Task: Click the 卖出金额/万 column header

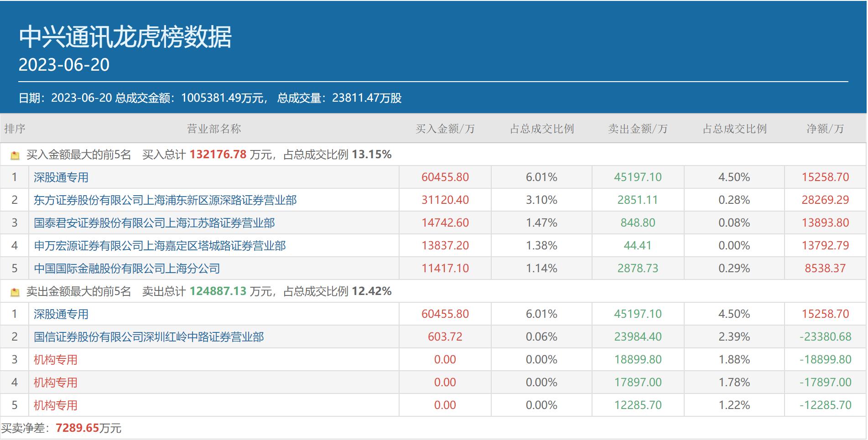Action: [636, 129]
